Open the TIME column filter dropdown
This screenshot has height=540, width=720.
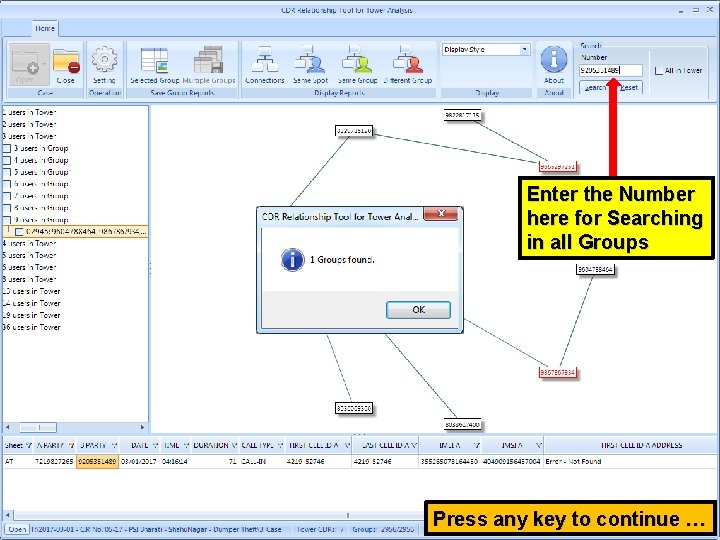pyautogui.click(x=186, y=445)
